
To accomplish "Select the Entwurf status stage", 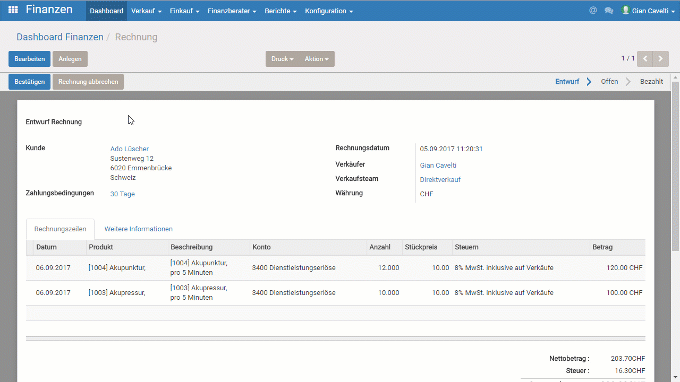I will point(567,82).
